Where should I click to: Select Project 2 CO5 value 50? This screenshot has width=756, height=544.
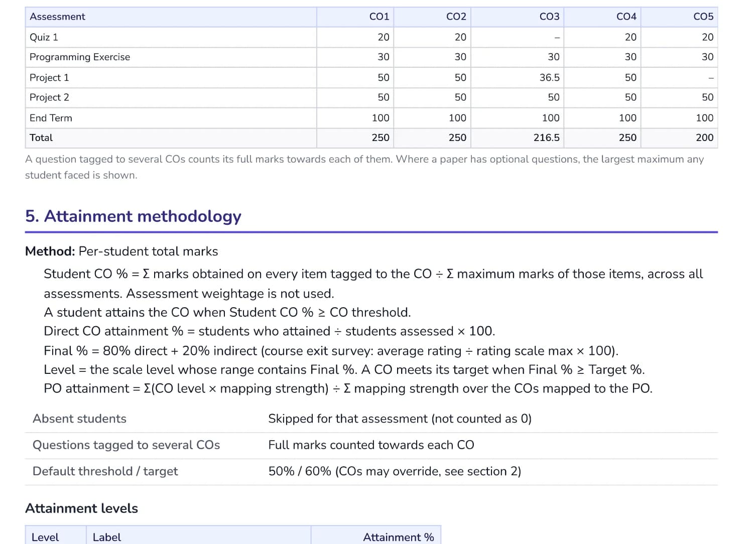pyautogui.click(x=707, y=97)
